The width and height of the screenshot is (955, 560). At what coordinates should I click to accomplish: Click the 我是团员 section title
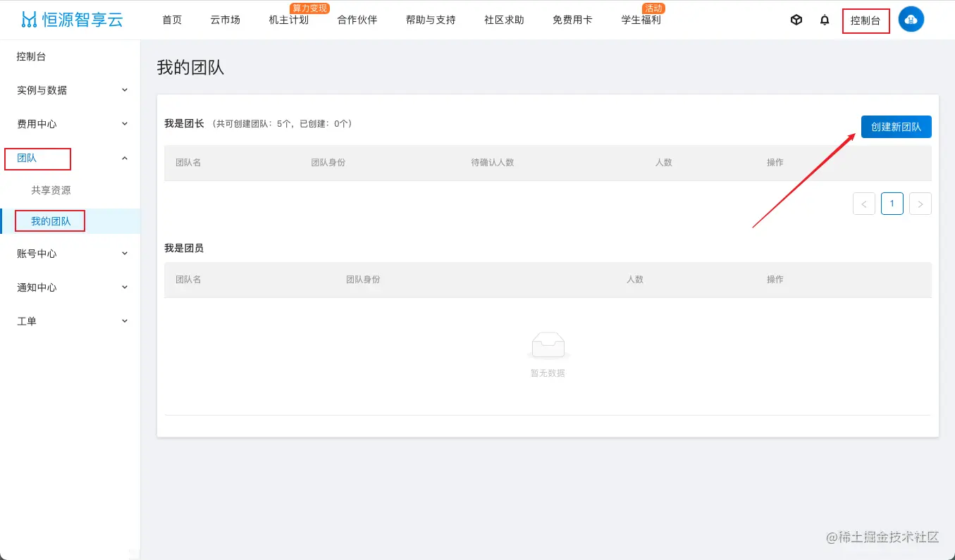tap(184, 248)
